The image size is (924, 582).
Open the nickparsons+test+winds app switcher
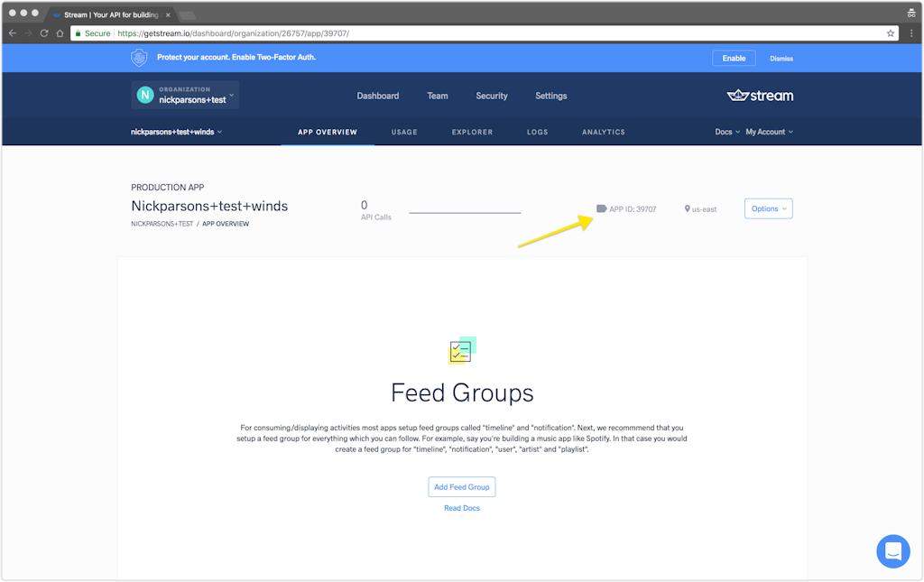click(x=176, y=132)
